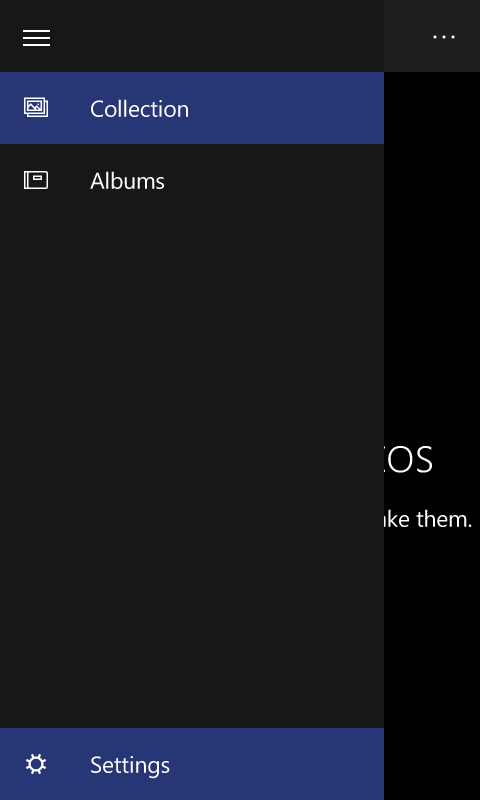Click the blue Settings bar right of label
The image size is (480, 800).
click(277, 764)
